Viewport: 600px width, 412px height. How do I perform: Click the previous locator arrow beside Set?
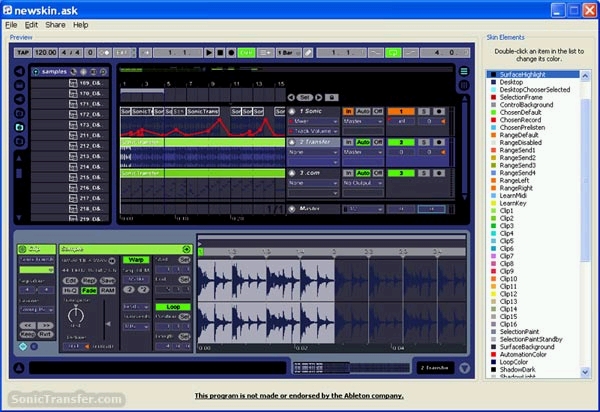pyautogui.click(x=291, y=98)
